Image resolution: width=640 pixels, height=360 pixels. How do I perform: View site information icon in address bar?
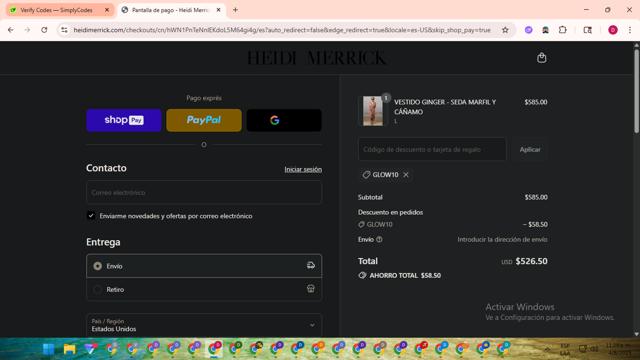[x=64, y=30]
